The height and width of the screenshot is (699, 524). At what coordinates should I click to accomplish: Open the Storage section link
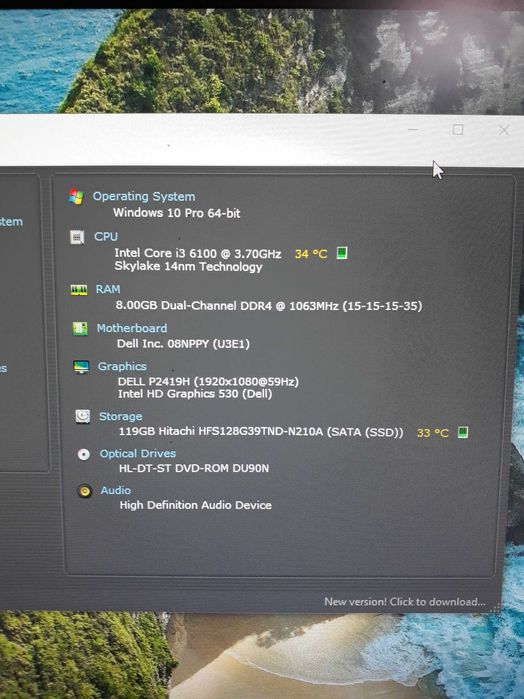point(120,416)
